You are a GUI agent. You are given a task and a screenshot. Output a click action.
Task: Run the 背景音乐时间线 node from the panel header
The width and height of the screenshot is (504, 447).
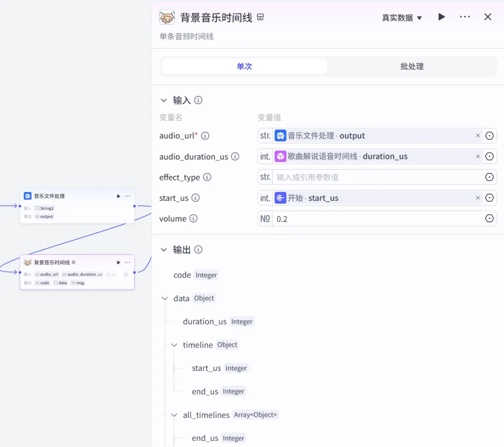tap(441, 17)
